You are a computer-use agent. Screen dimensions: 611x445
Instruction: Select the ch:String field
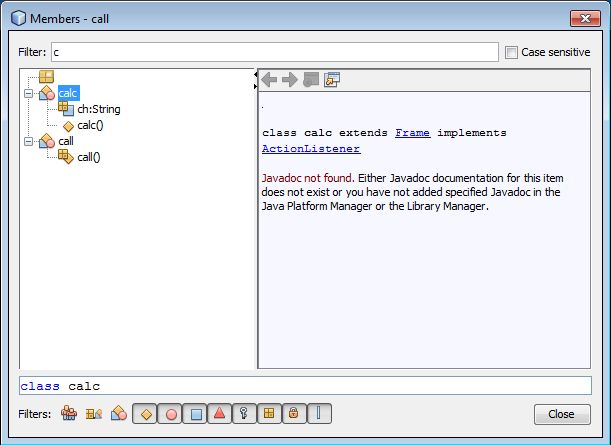[99, 109]
